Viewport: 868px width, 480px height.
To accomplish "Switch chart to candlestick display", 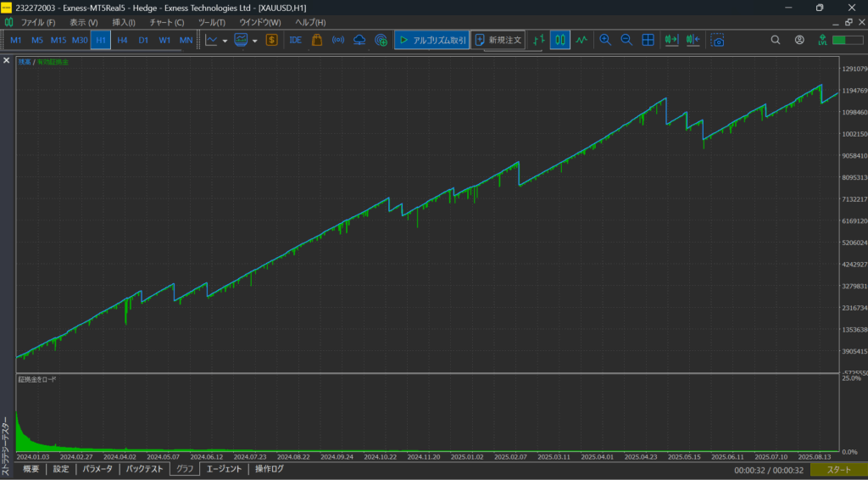I will click(x=559, y=40).
